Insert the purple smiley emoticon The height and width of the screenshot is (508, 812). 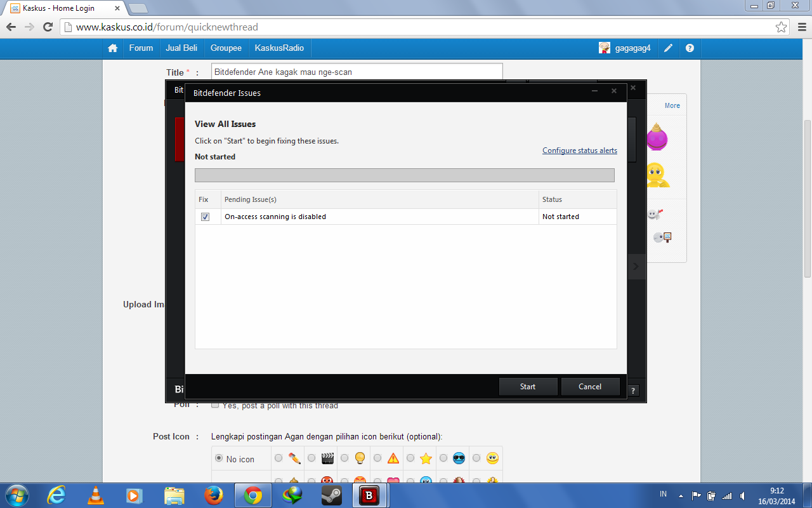tap(657, 137)
